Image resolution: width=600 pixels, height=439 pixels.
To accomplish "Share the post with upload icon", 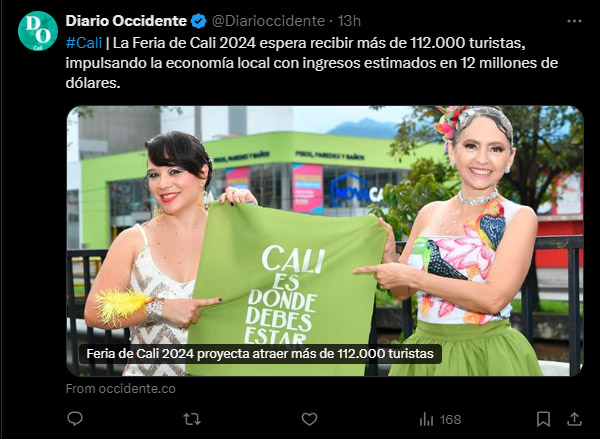I will (x=574, y=419).
